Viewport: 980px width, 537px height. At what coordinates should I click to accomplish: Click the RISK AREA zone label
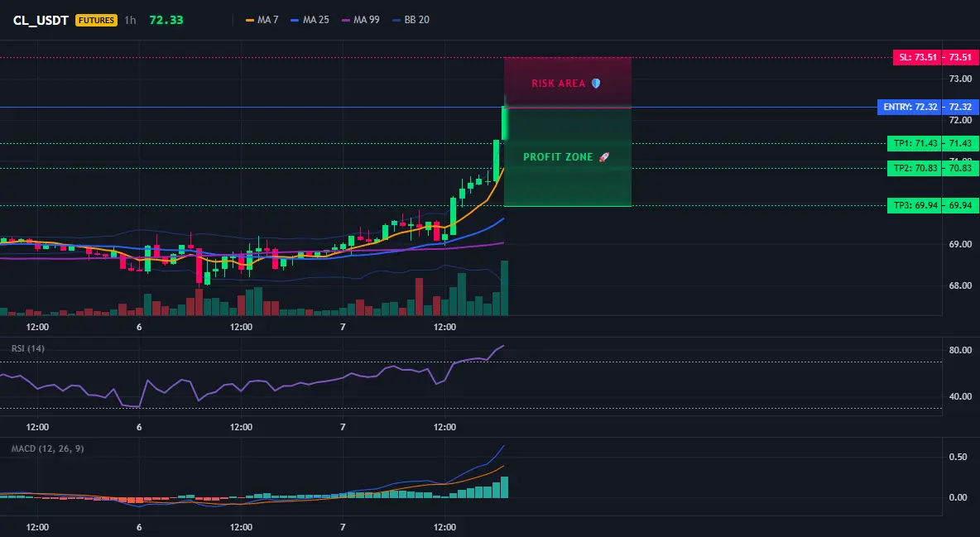point(559,83)
